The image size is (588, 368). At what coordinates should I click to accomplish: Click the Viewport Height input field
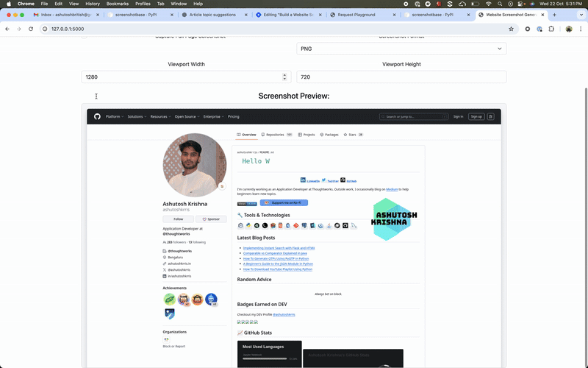[401, 77]
